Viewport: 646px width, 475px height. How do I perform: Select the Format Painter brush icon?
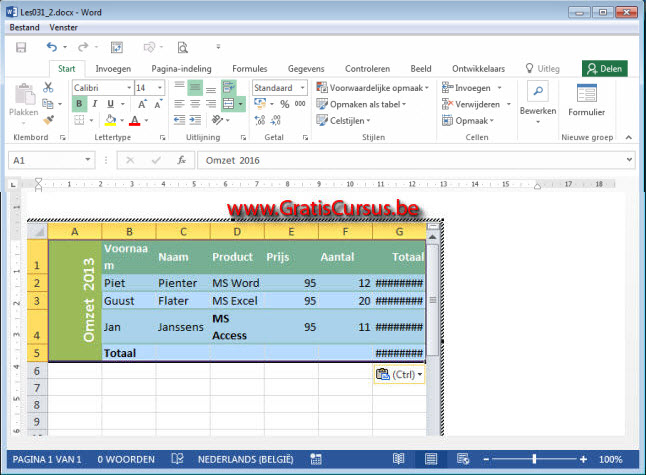(x=49, y=120)
